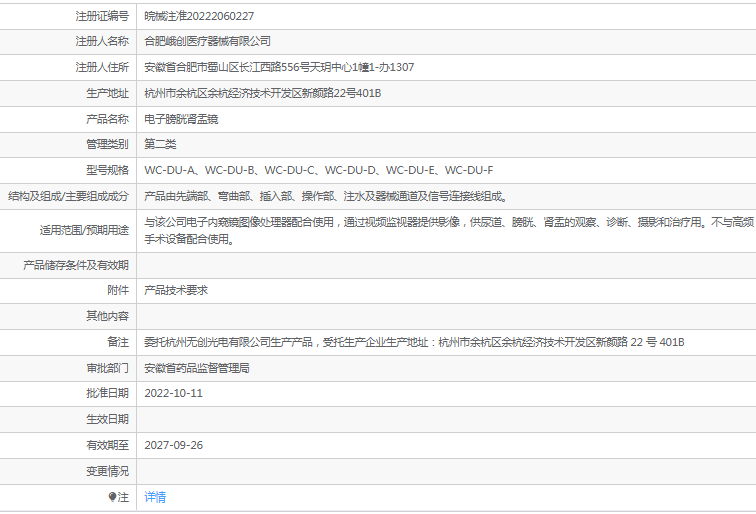This screenshot has width=756, height=514.
Task: Click the bullet icon beside 注
Action: [112, 497]
